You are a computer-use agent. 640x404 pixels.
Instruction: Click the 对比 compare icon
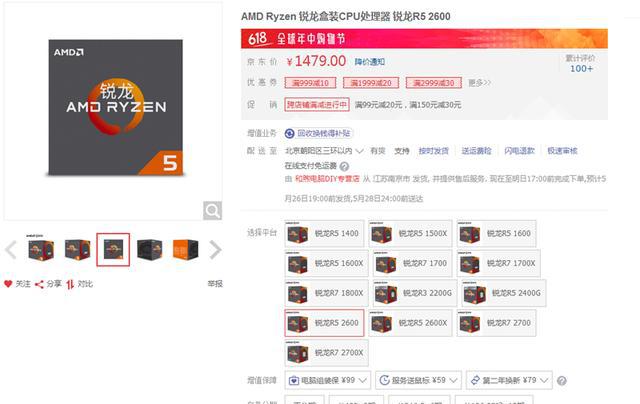click(x=70, y=284)
